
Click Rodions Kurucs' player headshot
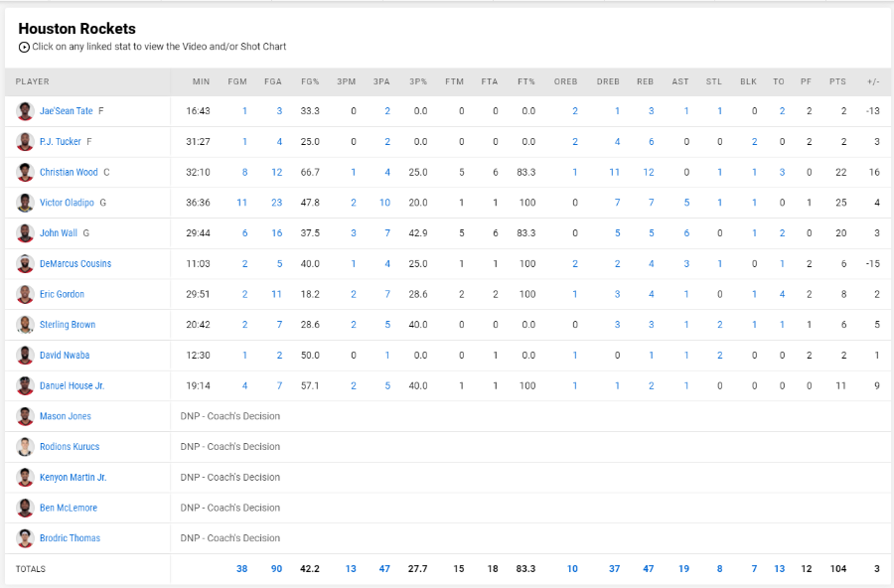25,447
